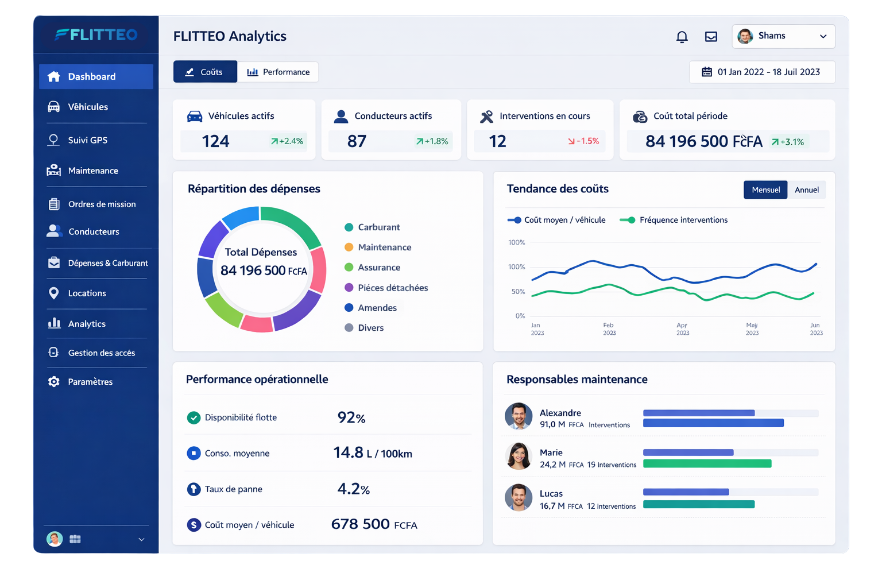This screenshot has width=882, height=588.
Task: Open Gestion des accès page
Action: 96,353
